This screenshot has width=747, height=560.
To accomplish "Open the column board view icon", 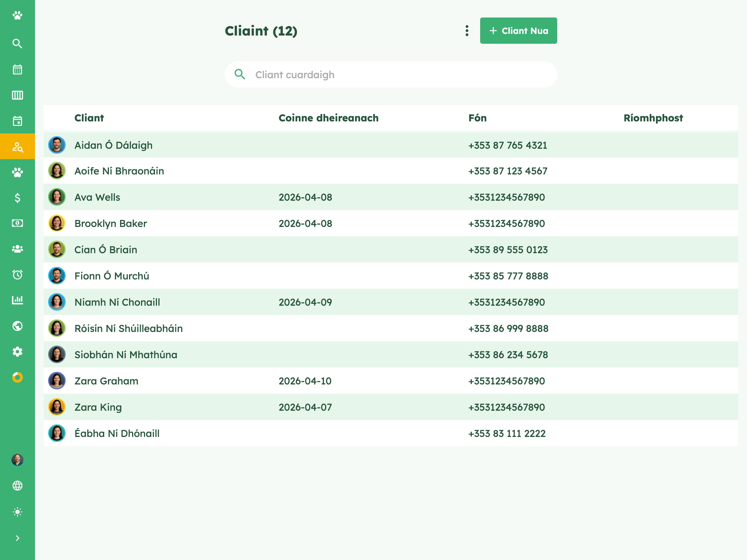I will coord(17,95).
